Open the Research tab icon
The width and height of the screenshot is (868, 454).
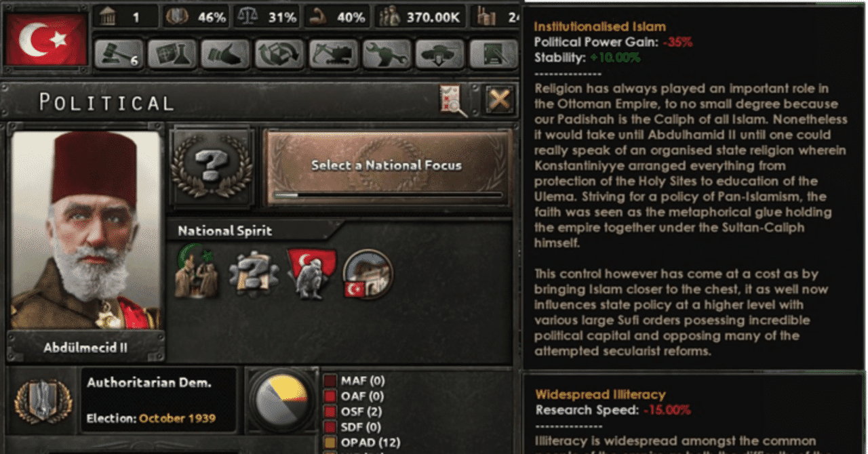pyautogui.click(x=172, y=54)
